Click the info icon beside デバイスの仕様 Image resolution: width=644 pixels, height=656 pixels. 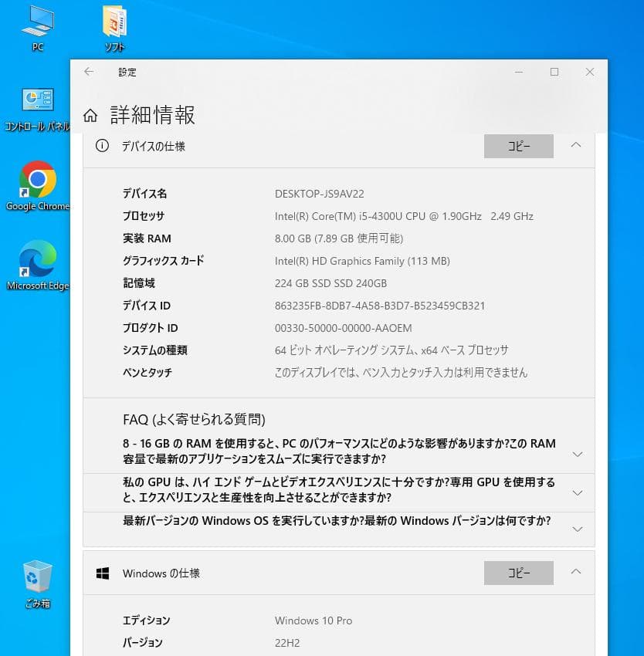tap(103, 146)
